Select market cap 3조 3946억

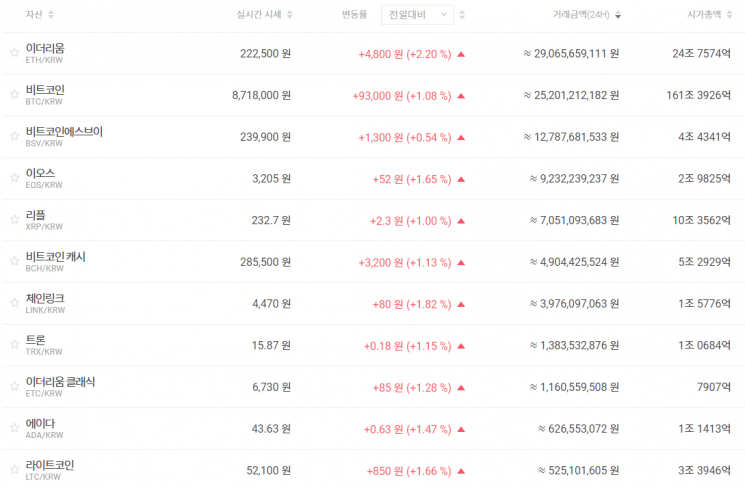704,471
